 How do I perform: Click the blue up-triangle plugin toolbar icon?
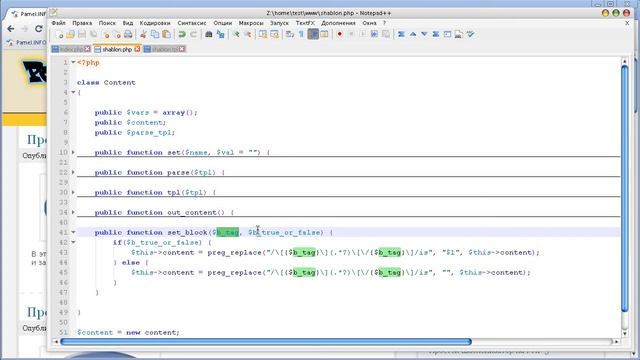coord(413,34)
